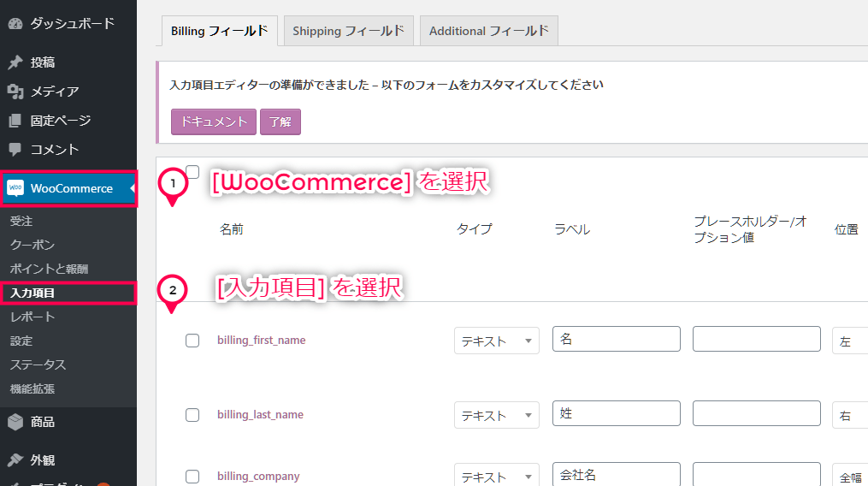Click placeholder field for billing_first_name

(756, 339)
